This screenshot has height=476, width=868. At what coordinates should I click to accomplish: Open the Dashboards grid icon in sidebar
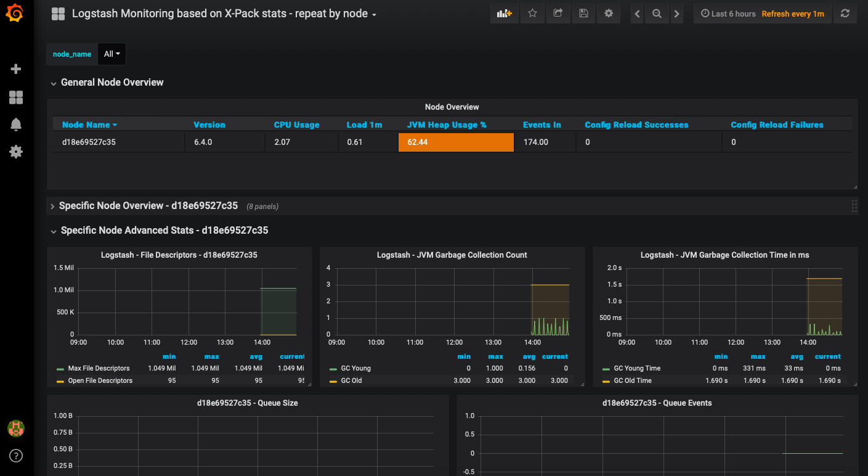[17, 97]
